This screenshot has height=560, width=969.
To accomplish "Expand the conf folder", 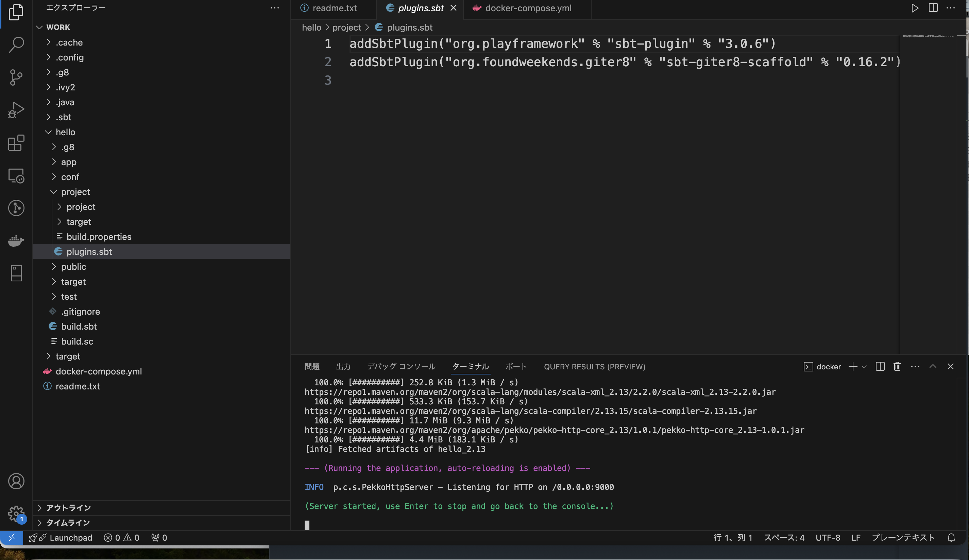I will (x=161, y=177).
